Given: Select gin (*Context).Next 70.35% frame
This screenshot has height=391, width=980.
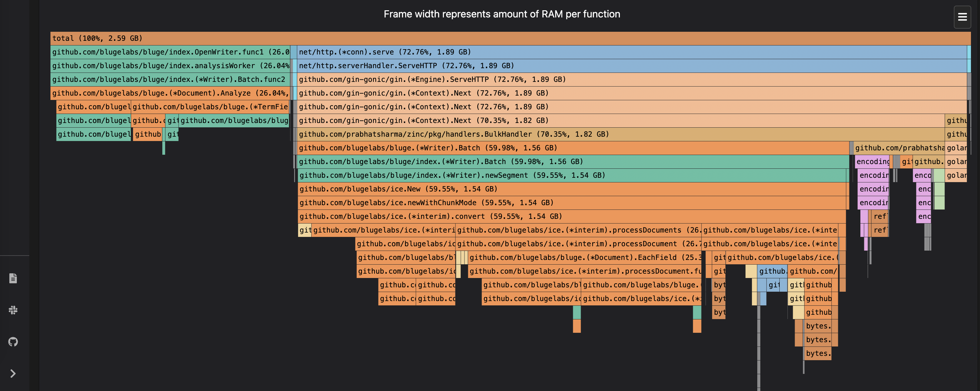Looking at the screenshot, I should [x=621, y=120].
